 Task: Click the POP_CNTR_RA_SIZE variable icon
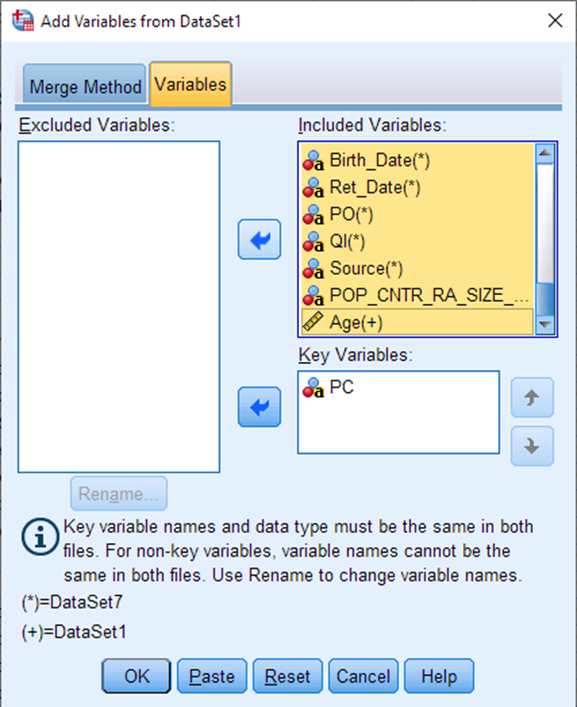tap(313, 296)
